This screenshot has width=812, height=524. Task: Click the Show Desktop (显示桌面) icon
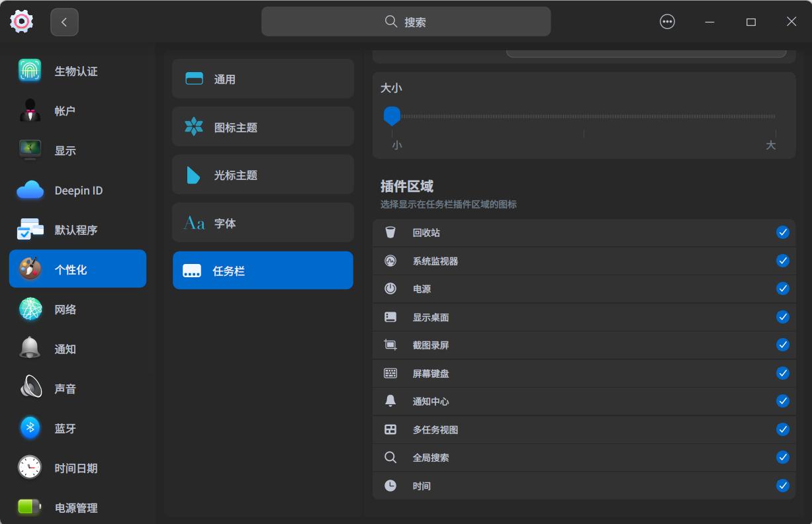tap(390, 317)
